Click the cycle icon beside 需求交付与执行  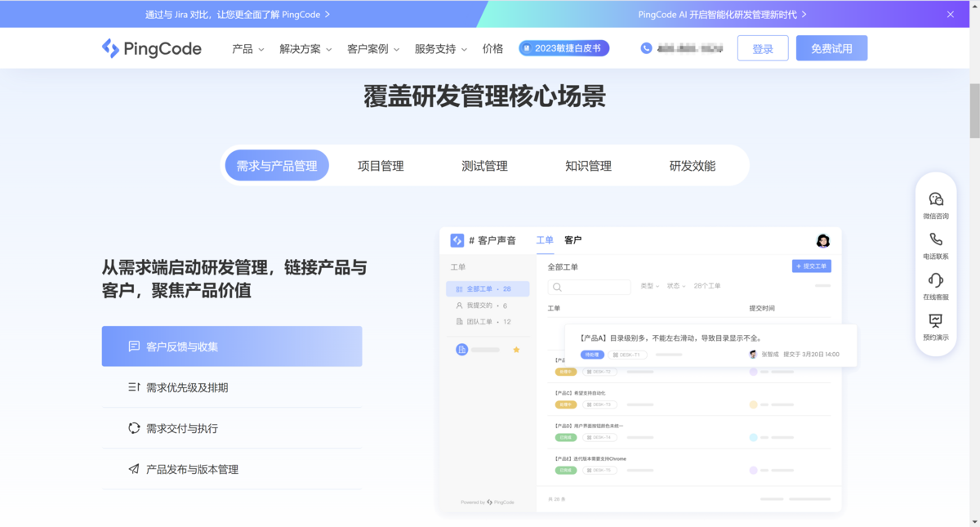tap(134, 428)
